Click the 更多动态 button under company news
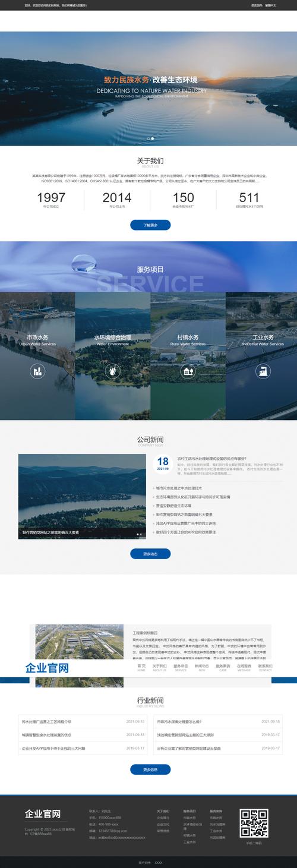The height and width of the screenshot is (868, 297). coord(150,554)
